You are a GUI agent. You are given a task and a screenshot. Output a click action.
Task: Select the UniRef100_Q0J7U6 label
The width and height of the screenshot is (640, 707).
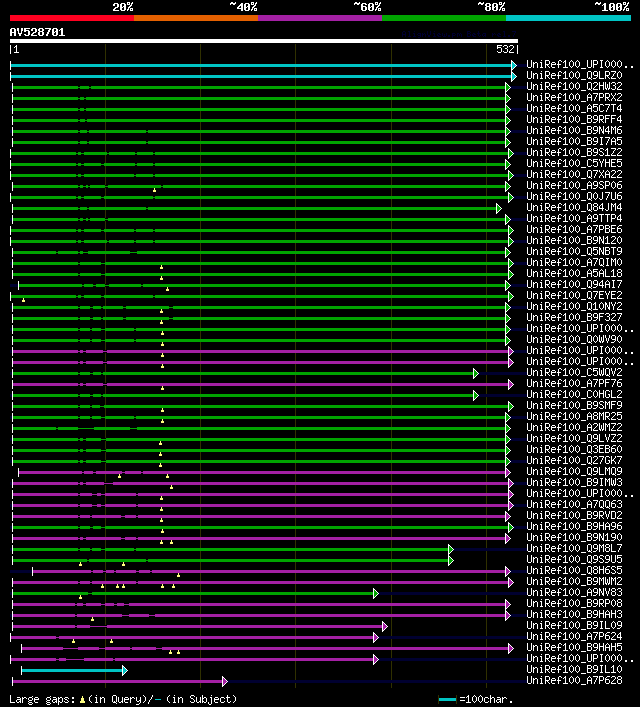[574, 196]
